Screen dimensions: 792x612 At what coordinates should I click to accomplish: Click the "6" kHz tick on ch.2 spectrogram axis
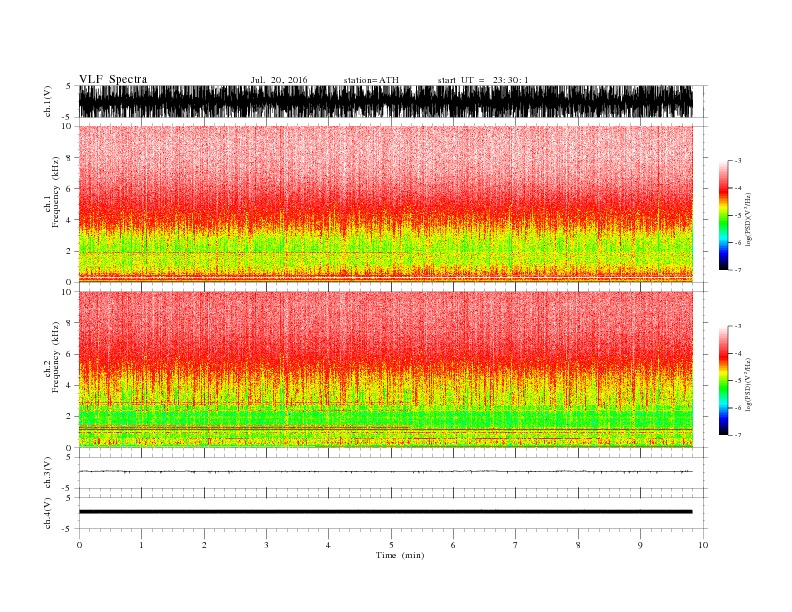coord(69,354)
